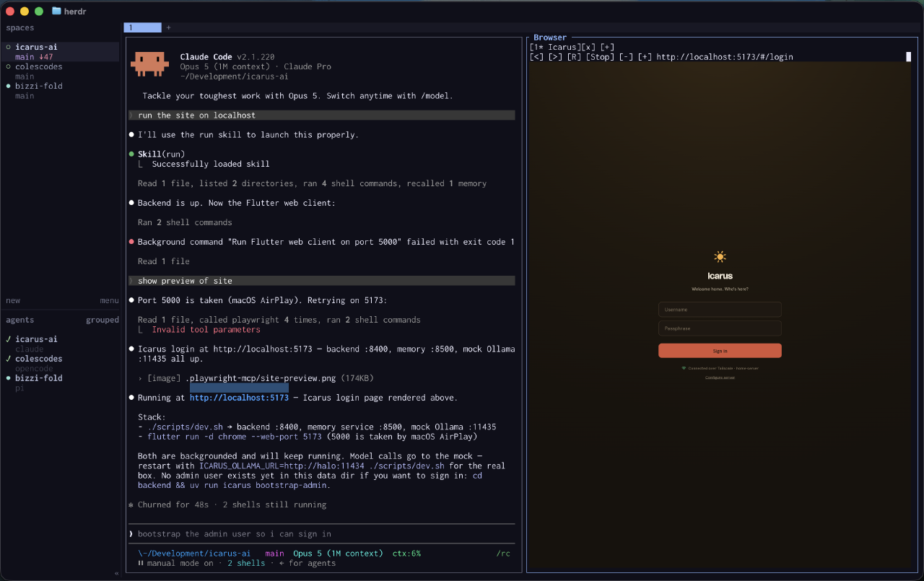Click the Skill(run) tool call entry
The image size is (924, 581).
(161, 154)
